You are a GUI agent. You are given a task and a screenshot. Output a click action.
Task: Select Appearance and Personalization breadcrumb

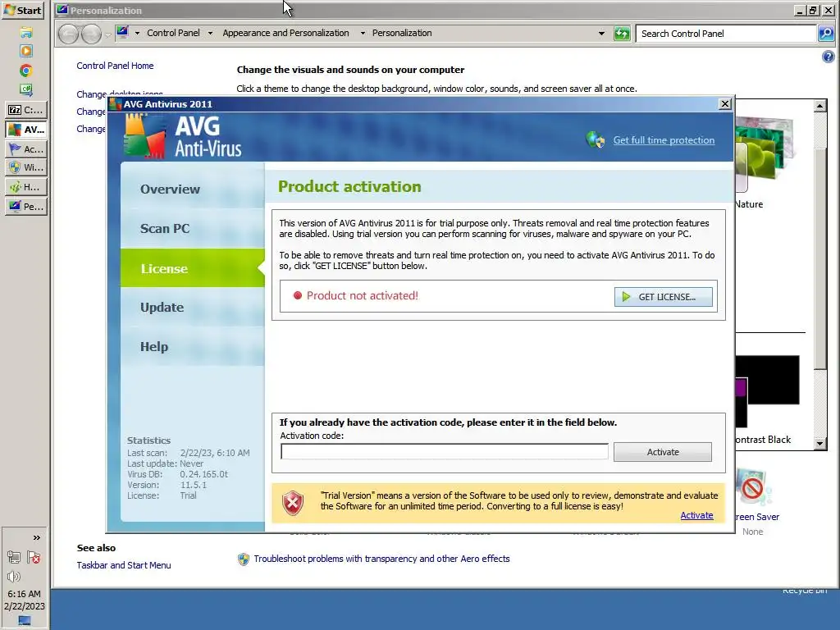(x=285, y=33)
